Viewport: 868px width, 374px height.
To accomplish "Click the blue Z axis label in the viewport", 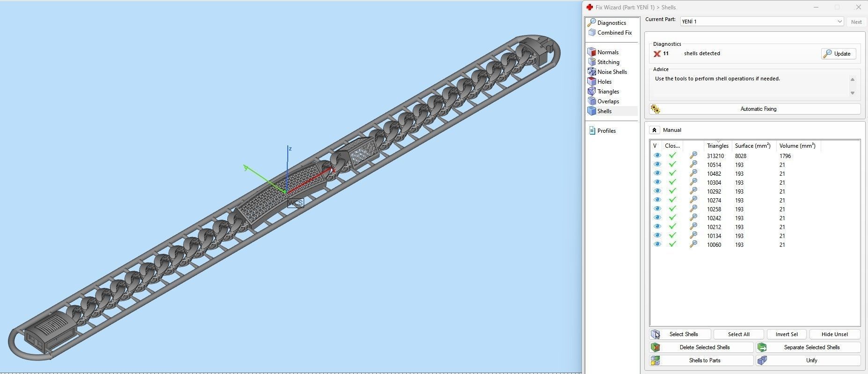I will click(290, 149).
